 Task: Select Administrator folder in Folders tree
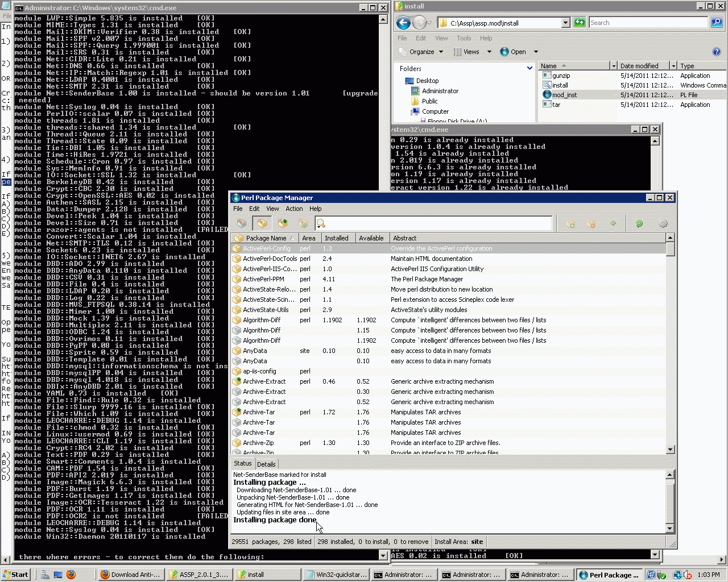coord(440,91)
